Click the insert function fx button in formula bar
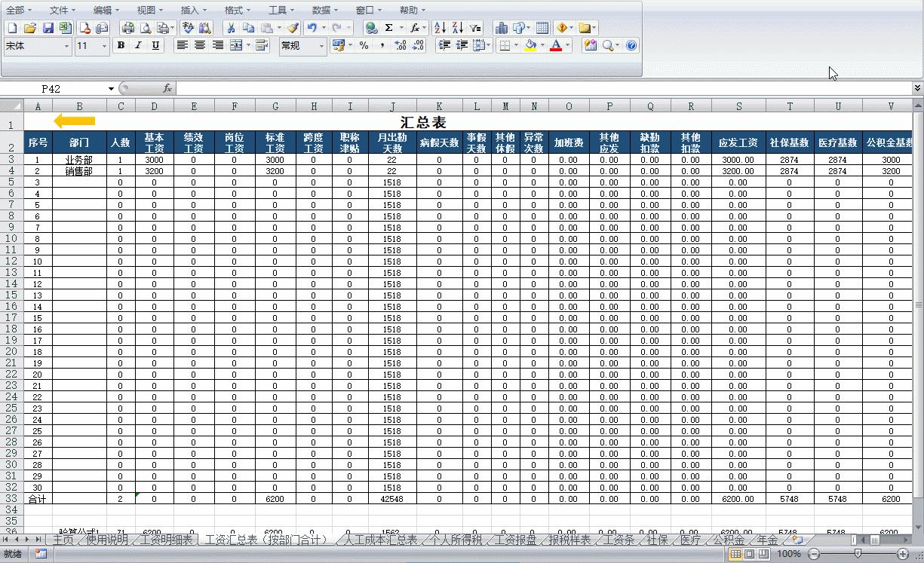This screenshot has height=563, width=924. coord(167,89)
